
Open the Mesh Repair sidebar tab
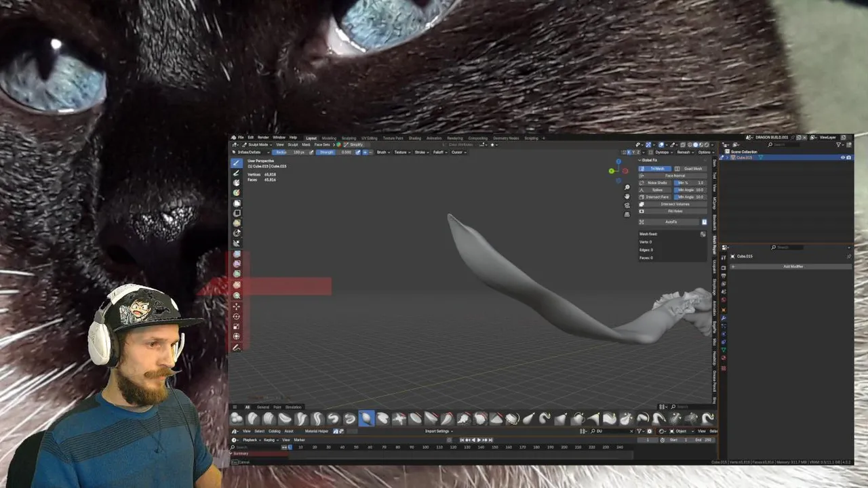715,245
